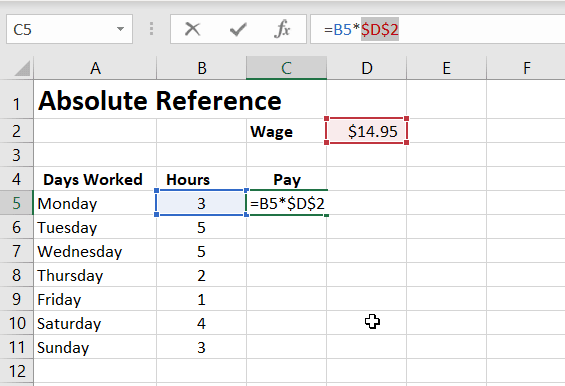Viewport: 565px width, 386px height.
Task: Select column F header
Action: pyautogui.click(x=526, y=68)
